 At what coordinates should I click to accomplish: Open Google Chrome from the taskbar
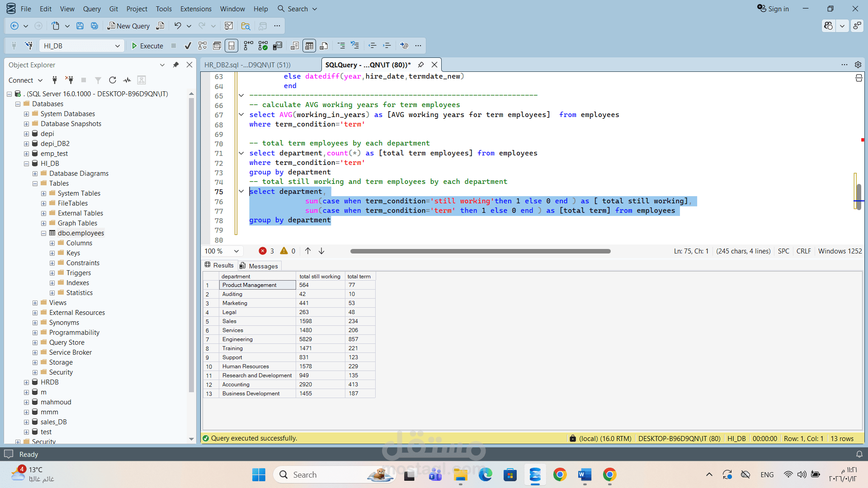click(x=560, y=474)
